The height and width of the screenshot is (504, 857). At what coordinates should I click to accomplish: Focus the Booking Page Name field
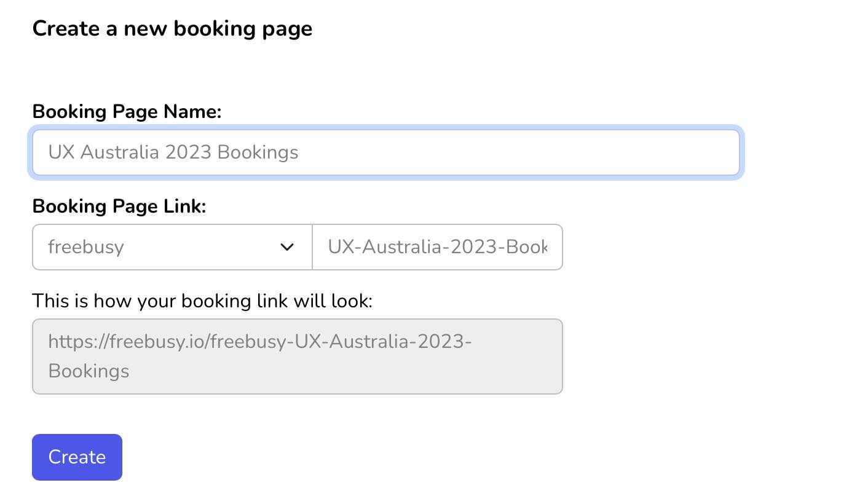point(385,152)
